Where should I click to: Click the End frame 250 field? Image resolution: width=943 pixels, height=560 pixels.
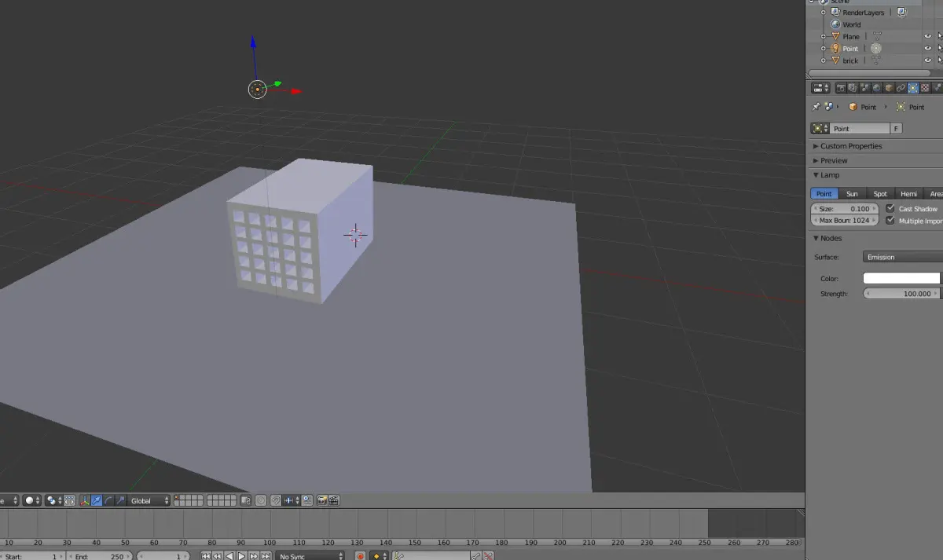click(100, 557)
